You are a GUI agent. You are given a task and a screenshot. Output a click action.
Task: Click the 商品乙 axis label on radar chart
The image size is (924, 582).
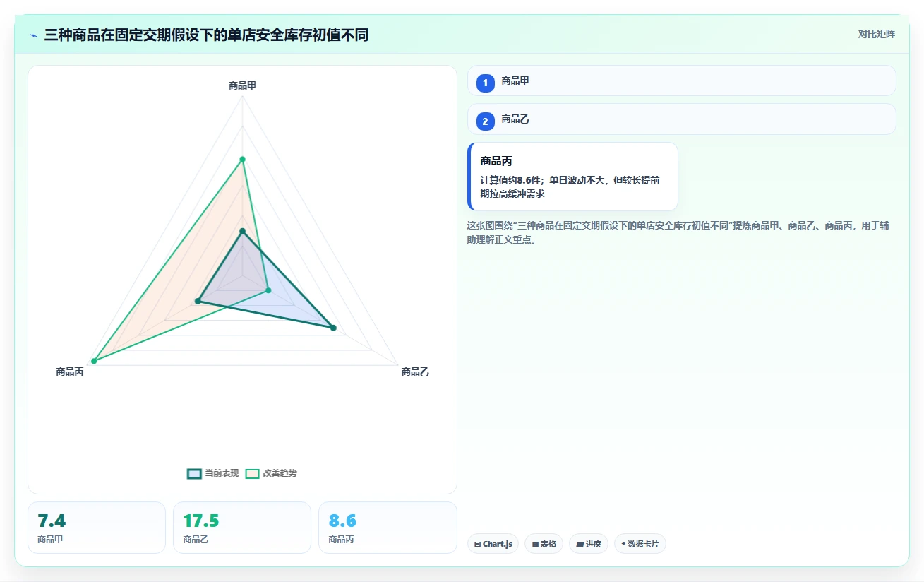tap(415, 372)
